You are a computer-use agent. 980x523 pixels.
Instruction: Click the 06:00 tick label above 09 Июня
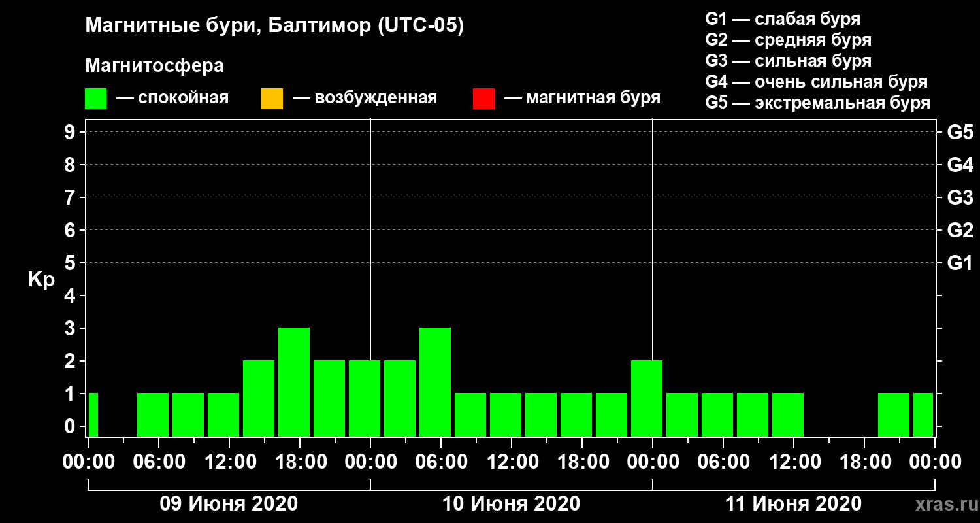click(159, 462)
